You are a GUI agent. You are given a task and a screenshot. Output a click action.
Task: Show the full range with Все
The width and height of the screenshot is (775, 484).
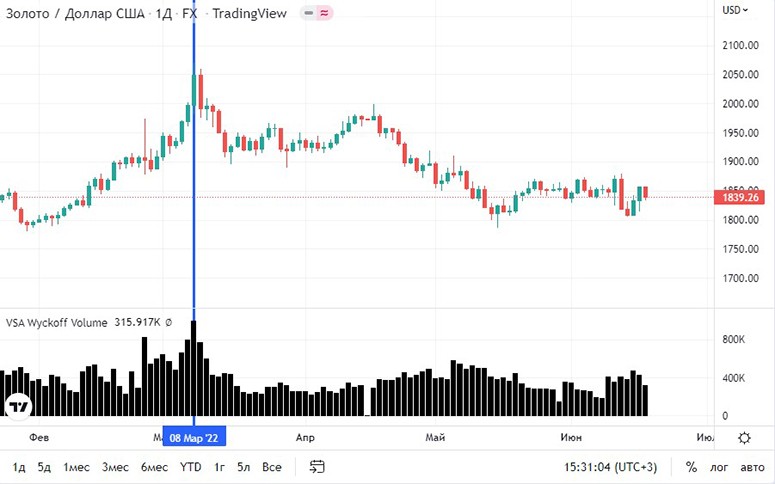coord(271,467)
